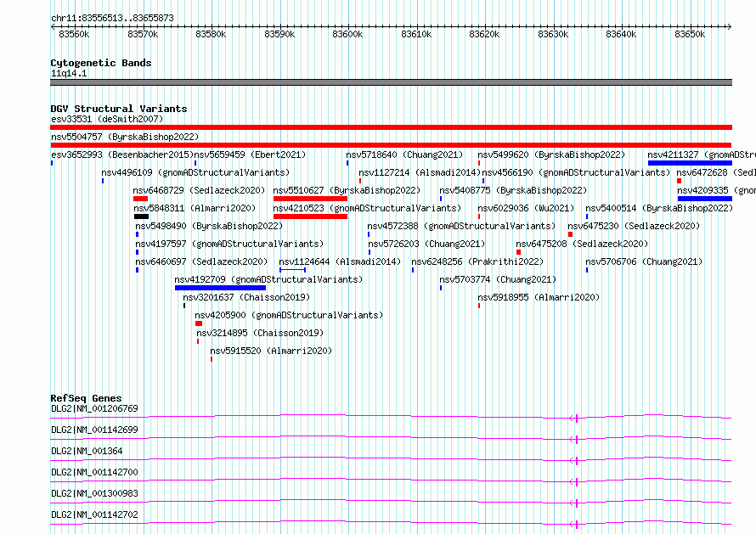This screenshot has width=756, height=534.
Task: Open transcript DLG2|NM_001142702
Action: [94, 514]
